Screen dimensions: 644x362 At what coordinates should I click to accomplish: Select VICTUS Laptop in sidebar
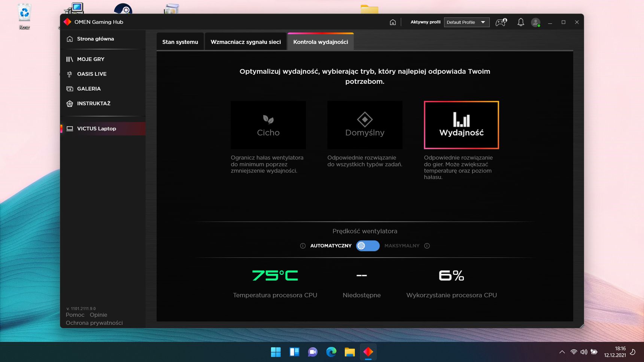click(x=103, y=129)
